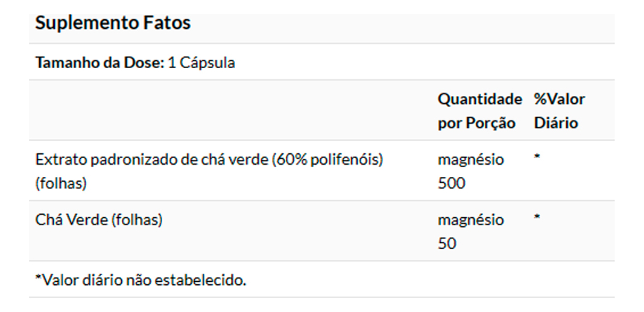
Task: Click "magnésio" in the extract row
Action: pyautogui.click(x=470, y=160)
